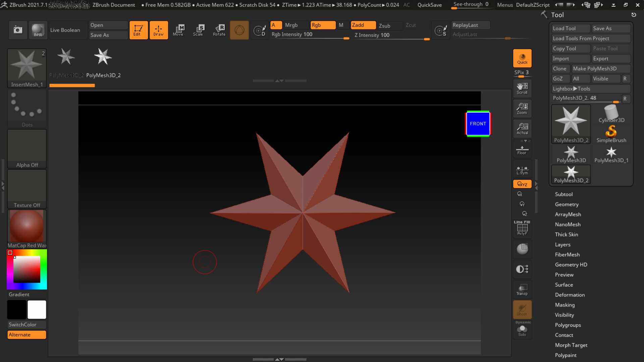Click the QuickSave button
This screenshot has height=362, width=644.
pos(429,5)
